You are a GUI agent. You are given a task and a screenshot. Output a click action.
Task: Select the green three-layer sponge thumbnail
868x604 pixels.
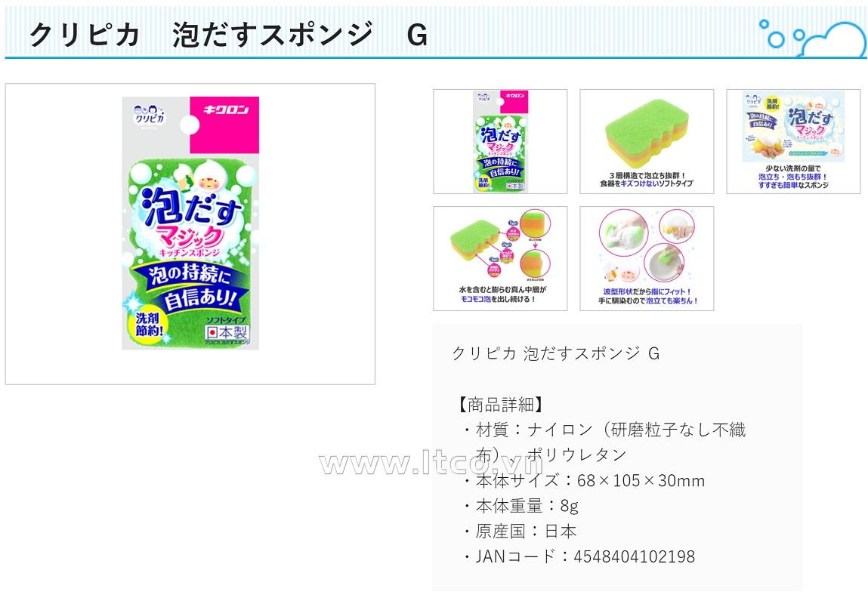pyautogui.click(x=647, y=142)
